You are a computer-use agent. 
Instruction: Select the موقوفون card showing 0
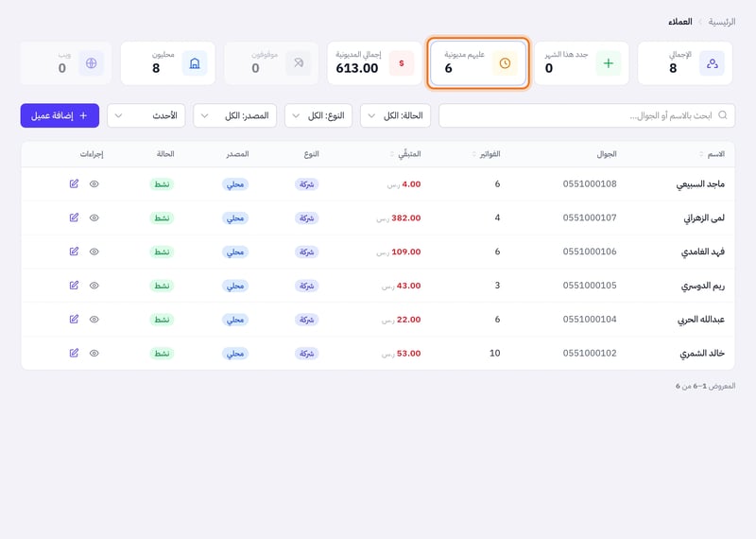(271, 63)
